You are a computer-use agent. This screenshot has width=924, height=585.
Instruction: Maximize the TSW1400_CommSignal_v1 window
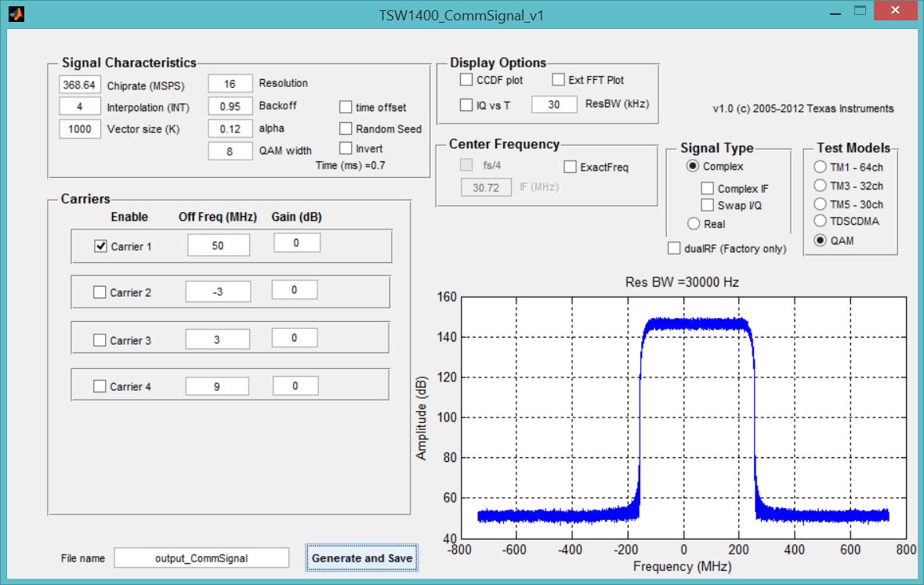860,11
